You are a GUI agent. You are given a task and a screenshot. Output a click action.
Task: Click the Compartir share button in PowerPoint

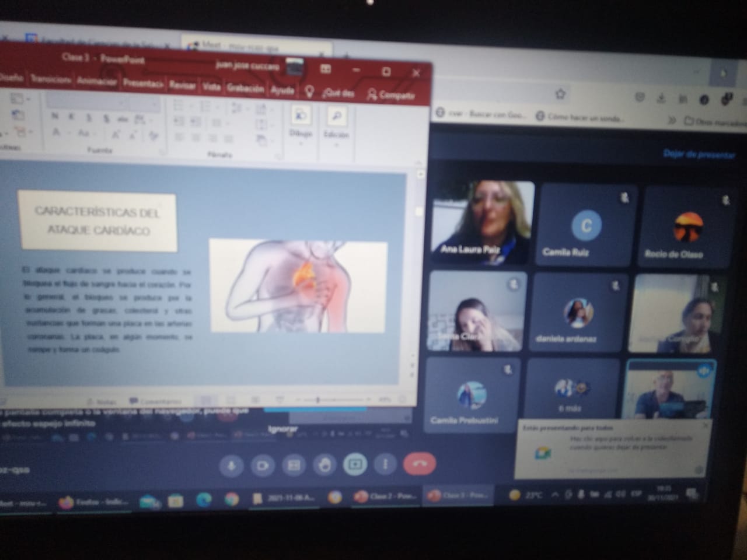[391, 94]
